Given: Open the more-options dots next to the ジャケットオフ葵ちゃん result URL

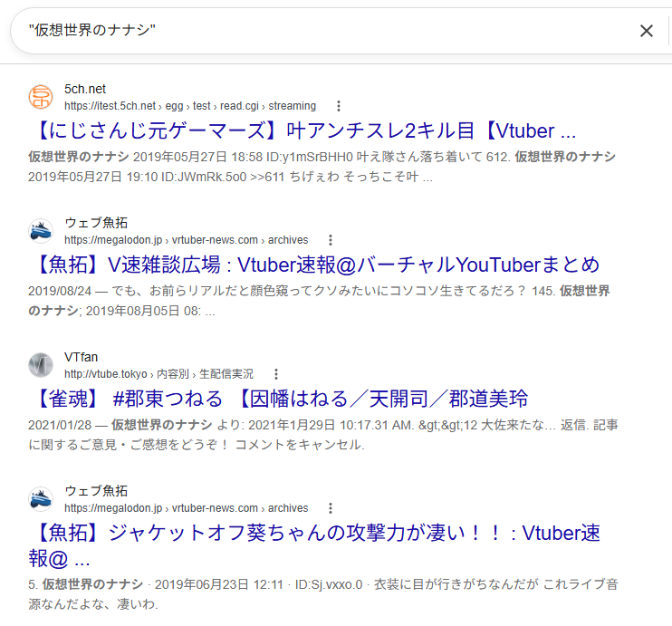Looking at the screenshot, I should pos(331,508).
